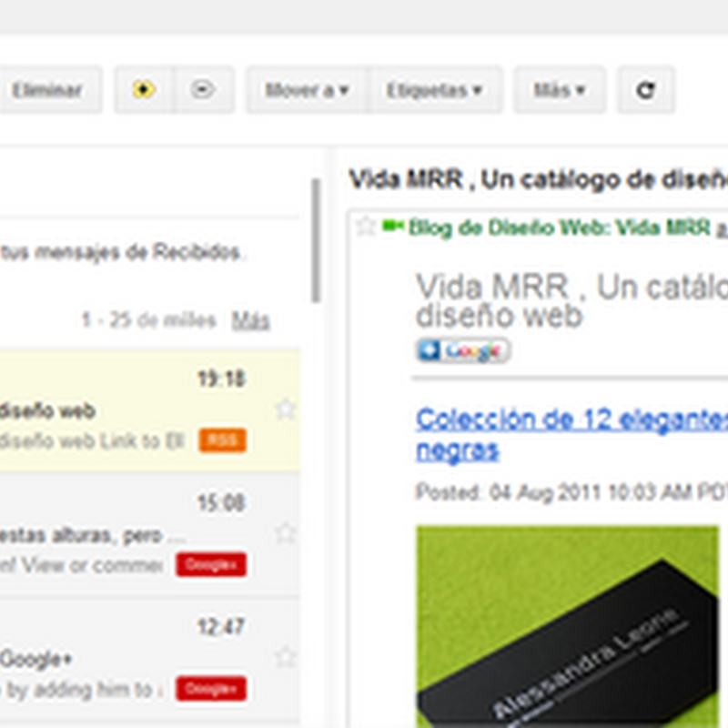Image resolution: width=728 pixels, height=728 pixels.
Task: Open the Mover a dropdown
Action: (307, 89)
